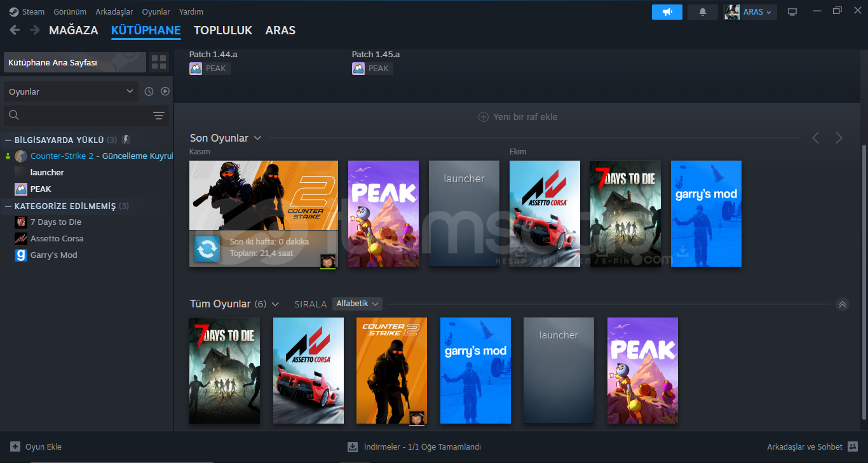Open the Görünüm menu
Viewport: 868px width, 463px height.
pos(70,12)
